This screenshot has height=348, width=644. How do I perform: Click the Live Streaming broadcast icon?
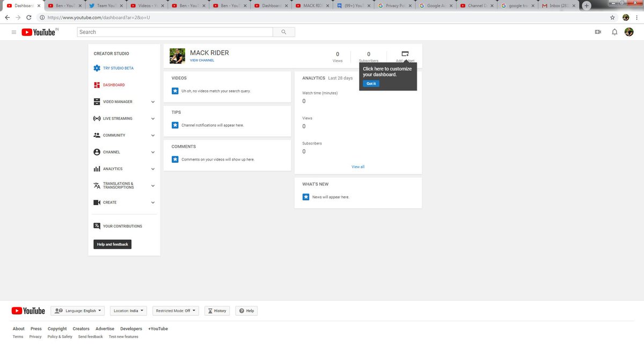coord(97,118)
